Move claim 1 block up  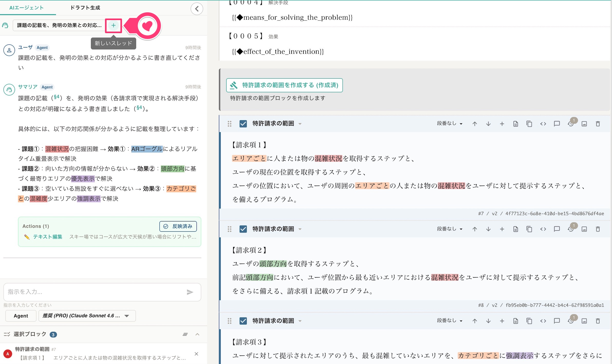pos(475,124)
